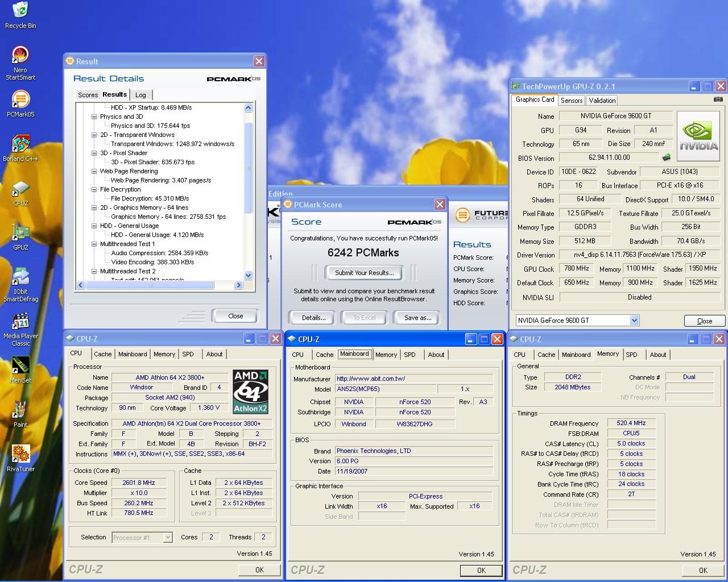Screen dimensions: 728x582
Task: Click the Memory Size 512 MB field
Action: click(x=585, y=241)
